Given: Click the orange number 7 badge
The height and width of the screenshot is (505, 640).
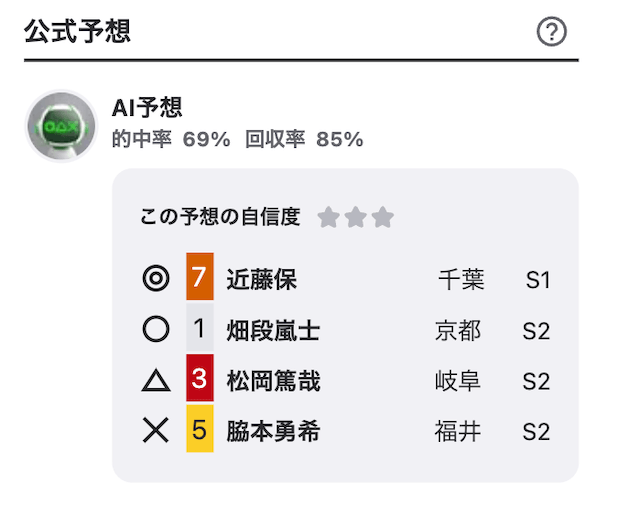Looking at the screenshot, I should click(200, 276).
